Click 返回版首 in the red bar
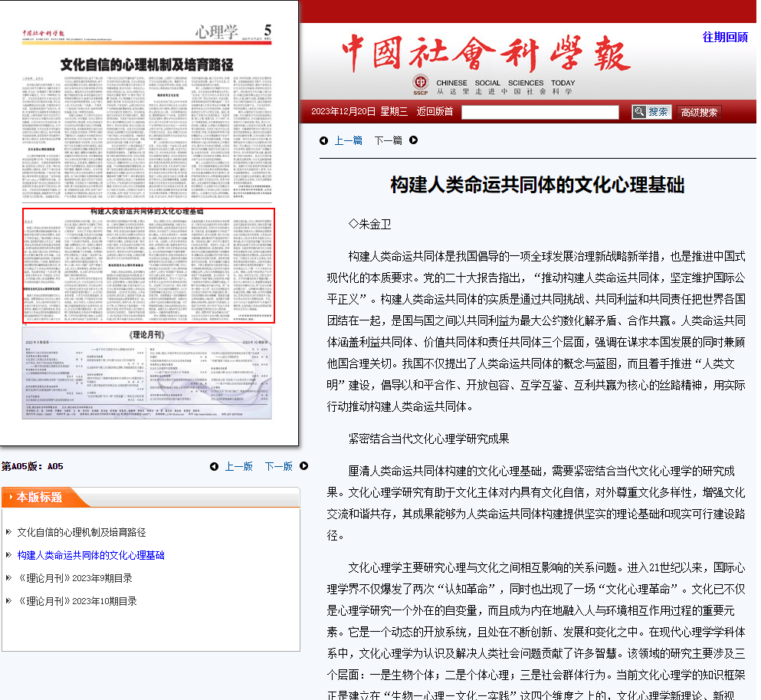 435,112
